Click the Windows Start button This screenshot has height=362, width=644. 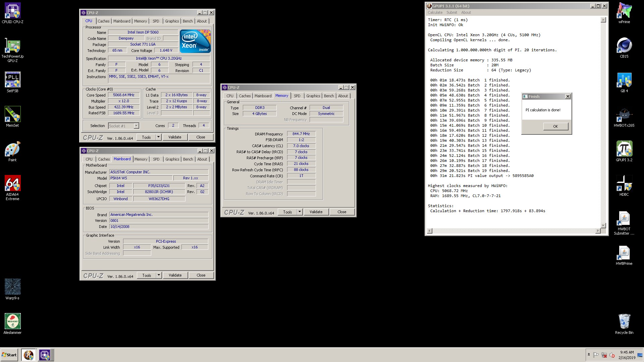tap(9, 355)
